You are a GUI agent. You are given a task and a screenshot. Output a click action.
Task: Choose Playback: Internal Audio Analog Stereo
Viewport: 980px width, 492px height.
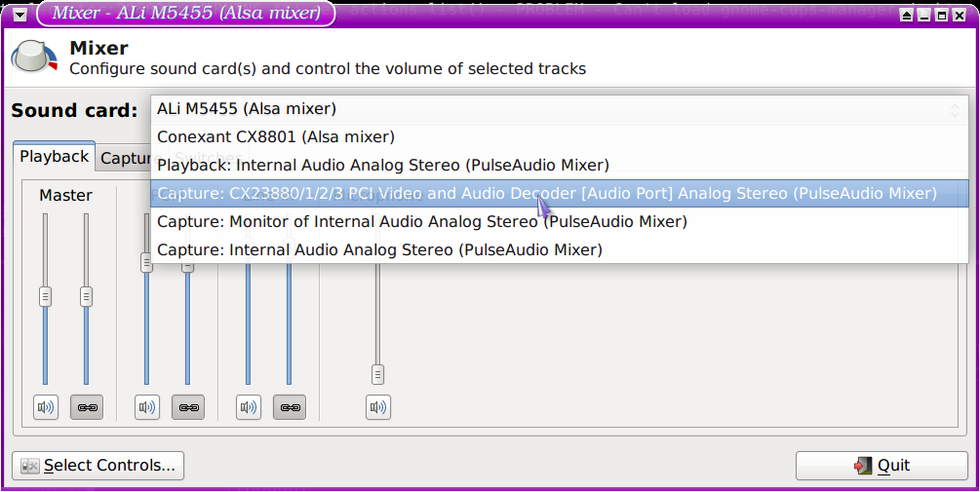(x=382, y=166)
